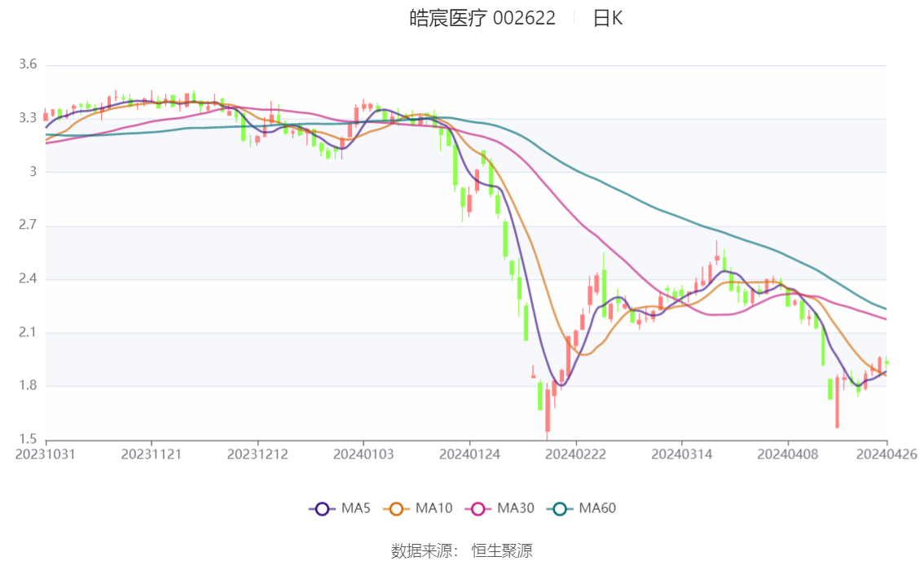Viewport: 924px width, 561px height.
Task: Toggle the MA5 legend series
Action: [x=340, y=509]
